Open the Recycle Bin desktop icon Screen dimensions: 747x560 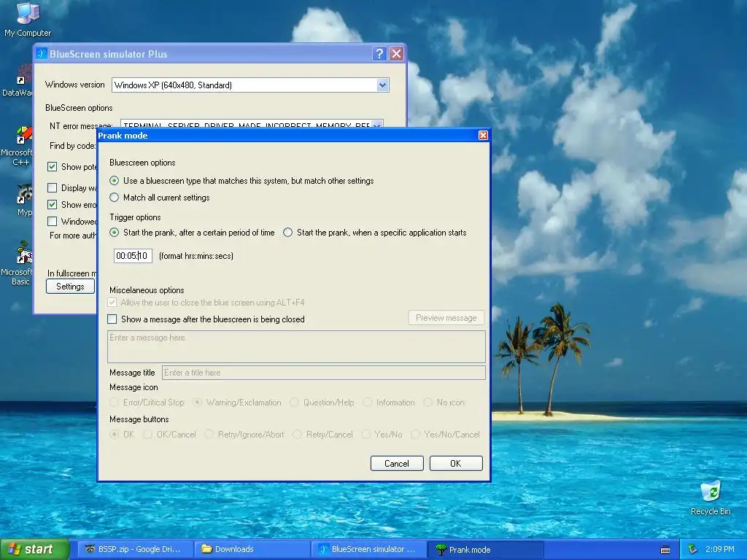tap(711, 498)
